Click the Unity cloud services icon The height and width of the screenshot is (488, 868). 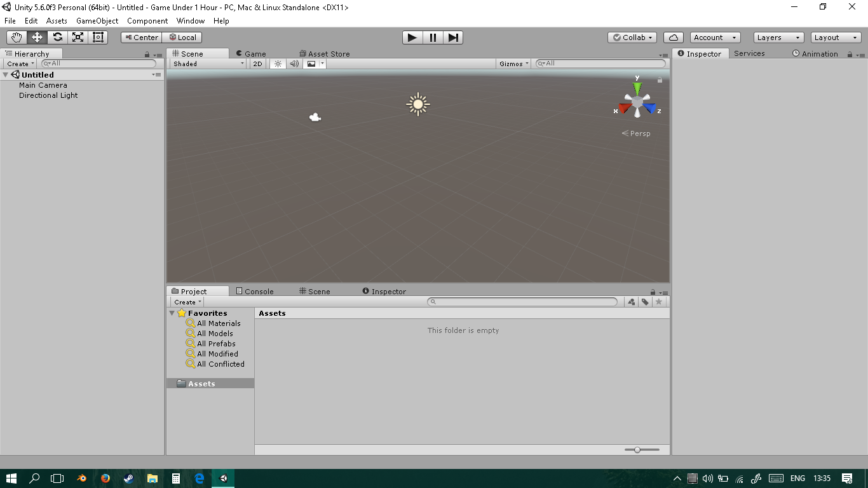click(673, 37)
